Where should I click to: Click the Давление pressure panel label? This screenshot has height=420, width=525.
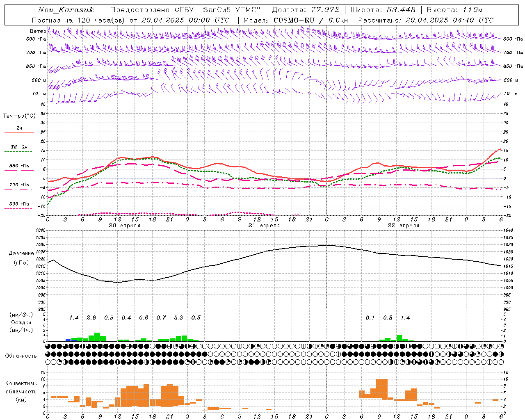pyautogui.click(x=21, y=253)
